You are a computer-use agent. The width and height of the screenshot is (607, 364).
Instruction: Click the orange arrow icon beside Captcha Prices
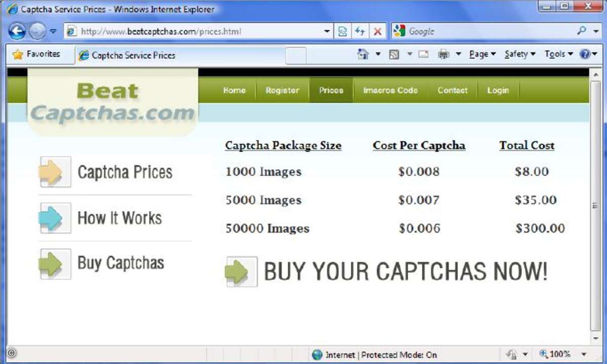(x=55, y=172)
